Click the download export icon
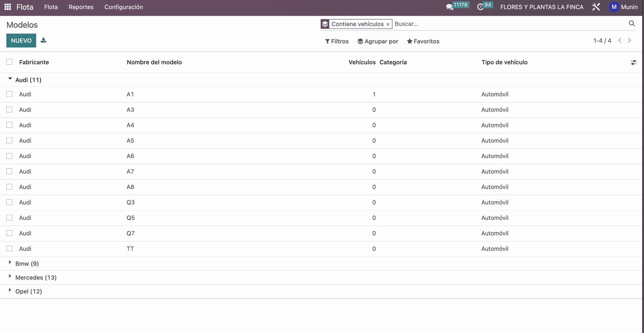The height and width of the screenshot is (333, 644). coord(43,40)
